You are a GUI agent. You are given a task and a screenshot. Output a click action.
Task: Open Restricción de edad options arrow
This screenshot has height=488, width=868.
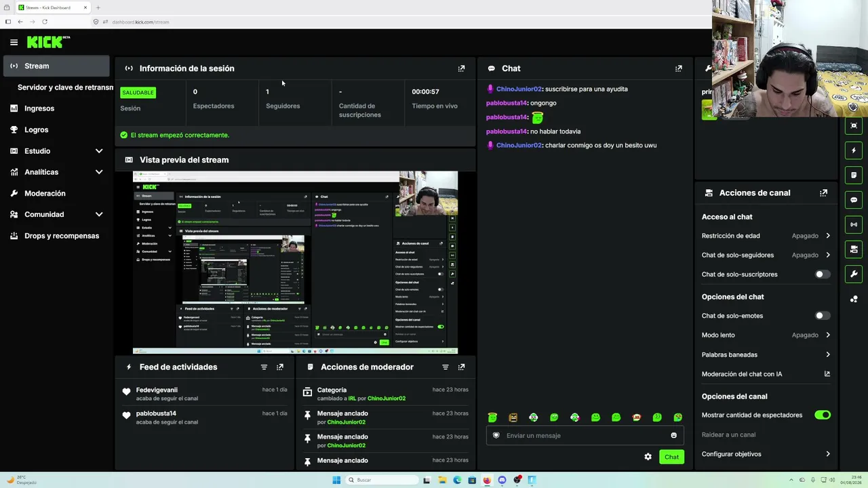tap(828, 236)
